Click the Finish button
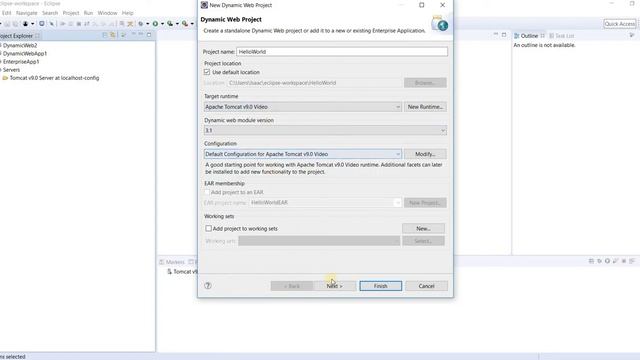 [x=380, y=286]
